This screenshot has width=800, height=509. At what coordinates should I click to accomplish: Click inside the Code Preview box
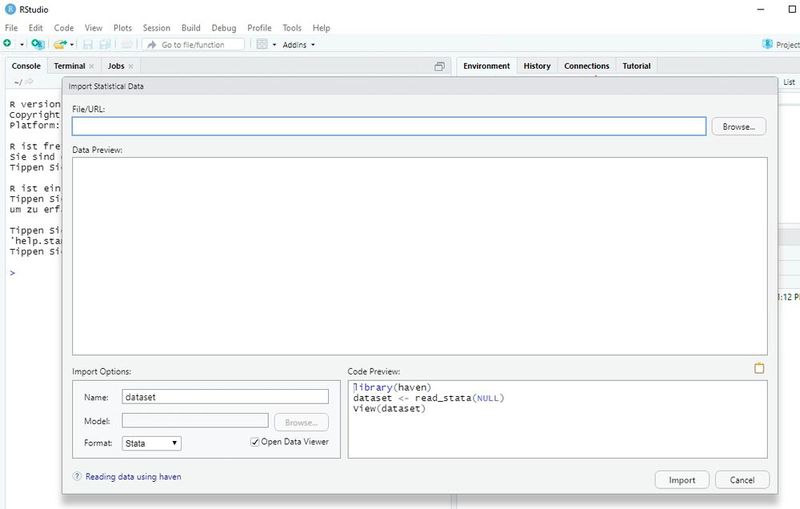click(x=558, y=419)
